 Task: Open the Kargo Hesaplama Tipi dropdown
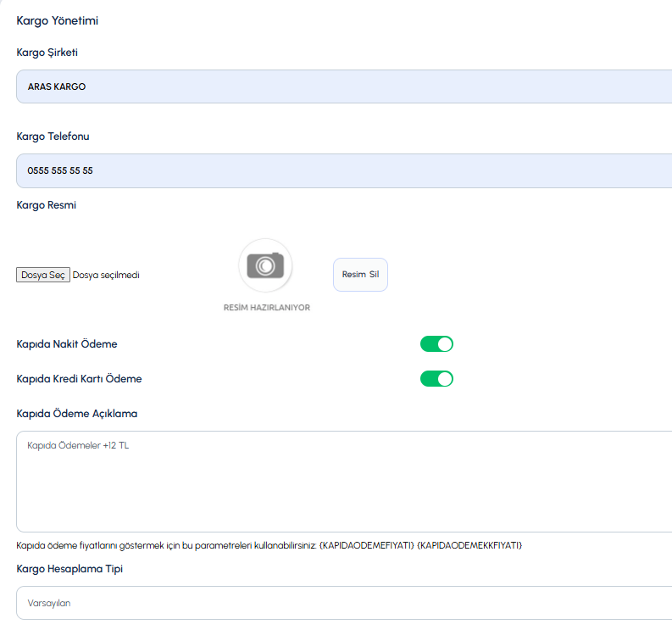pyautogui.click(x=344, y=603)
